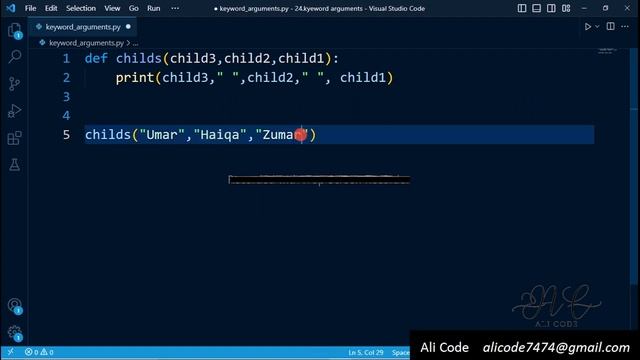Screen dimensions: 640x360
Task: Open the Search view icon
Action: click(x=15, y=56)
